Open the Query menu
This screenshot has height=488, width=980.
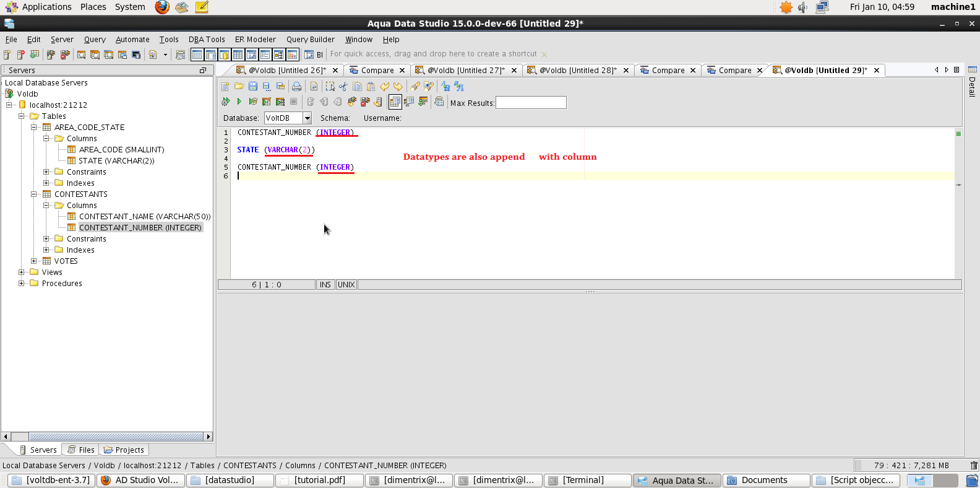[x=95, y=39]
